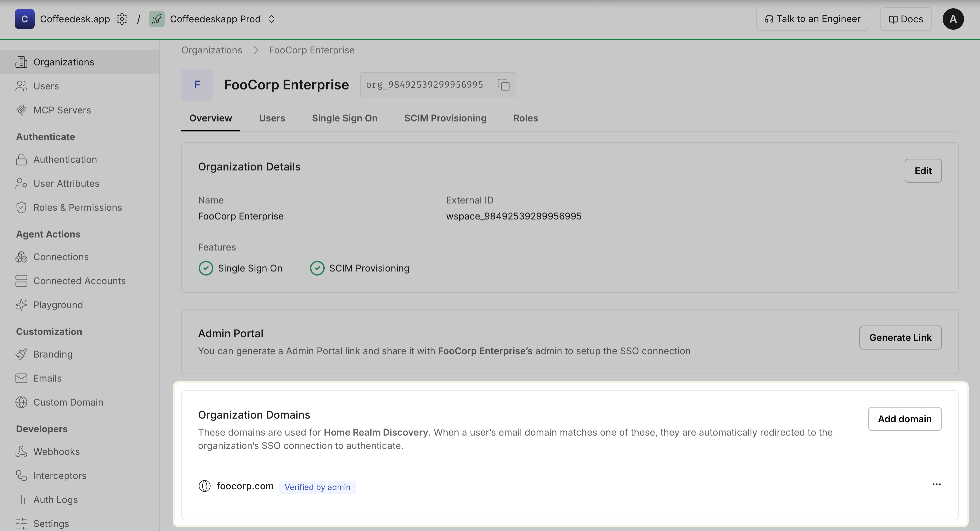The width and height of the screenshot is (980, 531).
Task: Expand the Coffeedeskapp Prod environment switcher
Action: point(271,19)
